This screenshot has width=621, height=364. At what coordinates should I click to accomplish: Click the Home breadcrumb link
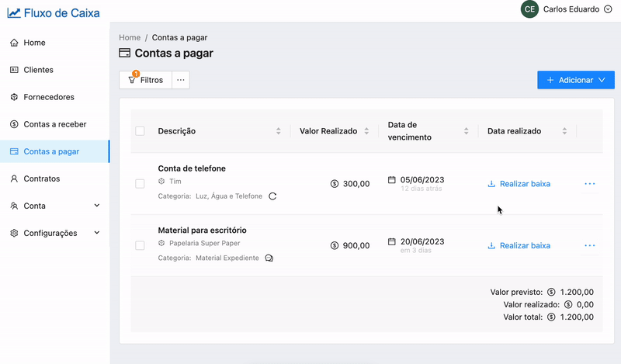[130, 37]
